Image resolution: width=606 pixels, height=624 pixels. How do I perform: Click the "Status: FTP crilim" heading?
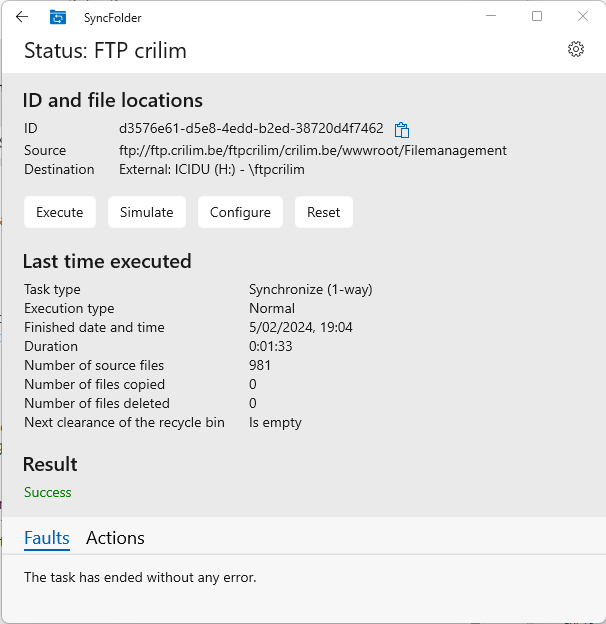105,51
